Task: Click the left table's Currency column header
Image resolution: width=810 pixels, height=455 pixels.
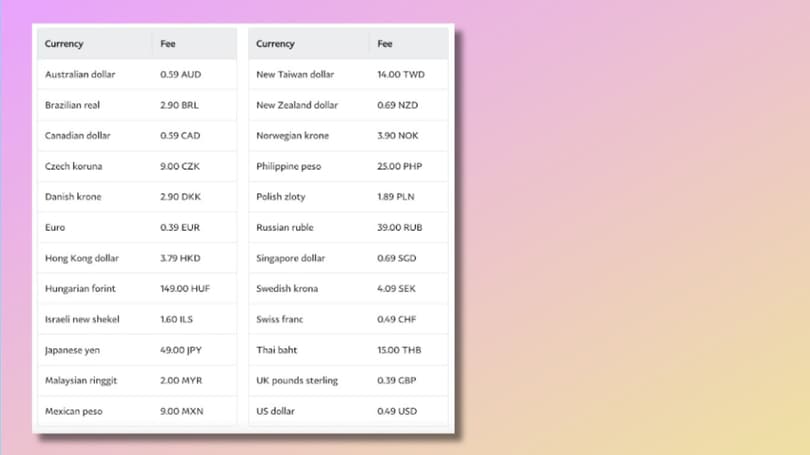Action: [x=64, y=44]
